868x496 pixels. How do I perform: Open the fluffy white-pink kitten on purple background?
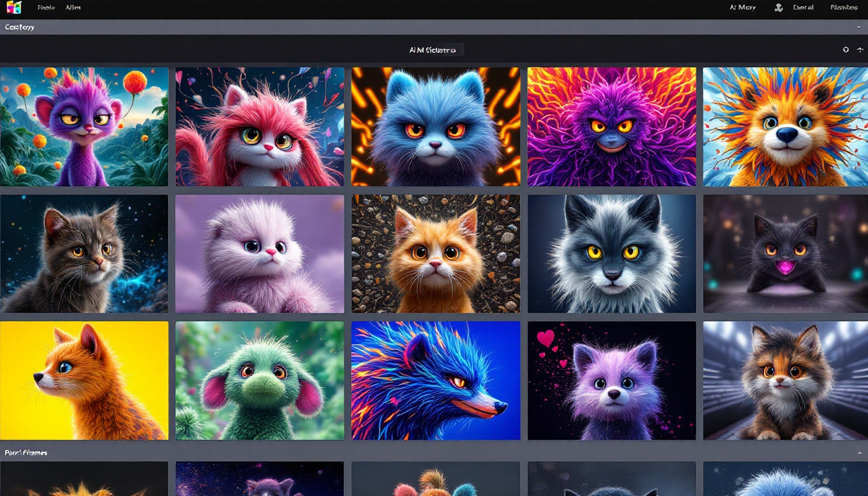click(x=260, y=254)
